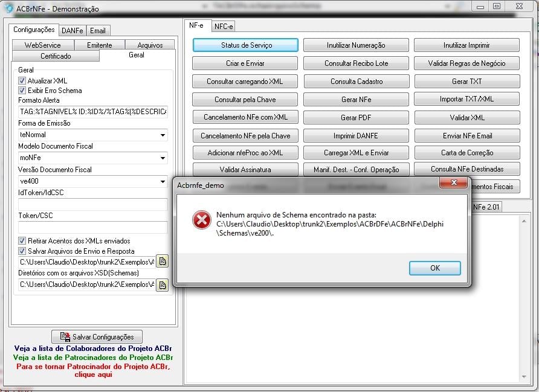Click Consultar pela Chave button
The image size is (539, 392).
pos(245,100)
